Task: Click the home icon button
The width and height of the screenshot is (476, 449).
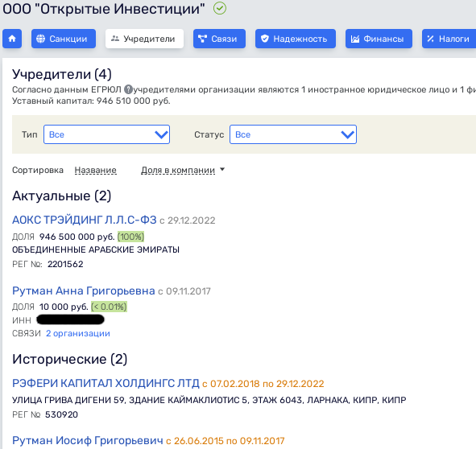Action: click(12, 39)
